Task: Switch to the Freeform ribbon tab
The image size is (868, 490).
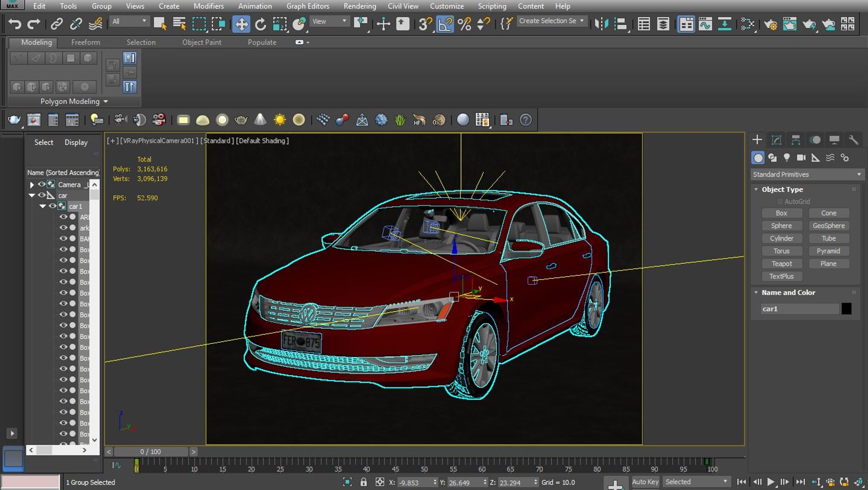Action: pos(85,42)
